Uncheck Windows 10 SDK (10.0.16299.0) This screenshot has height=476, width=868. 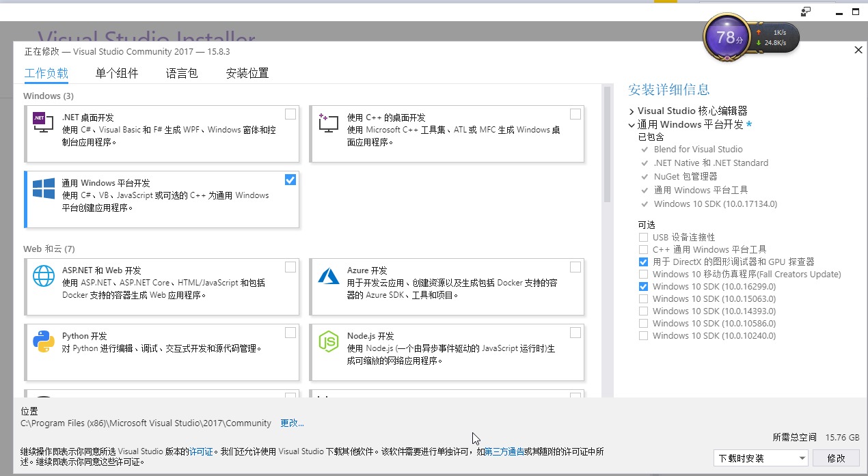tap(643, 287)
